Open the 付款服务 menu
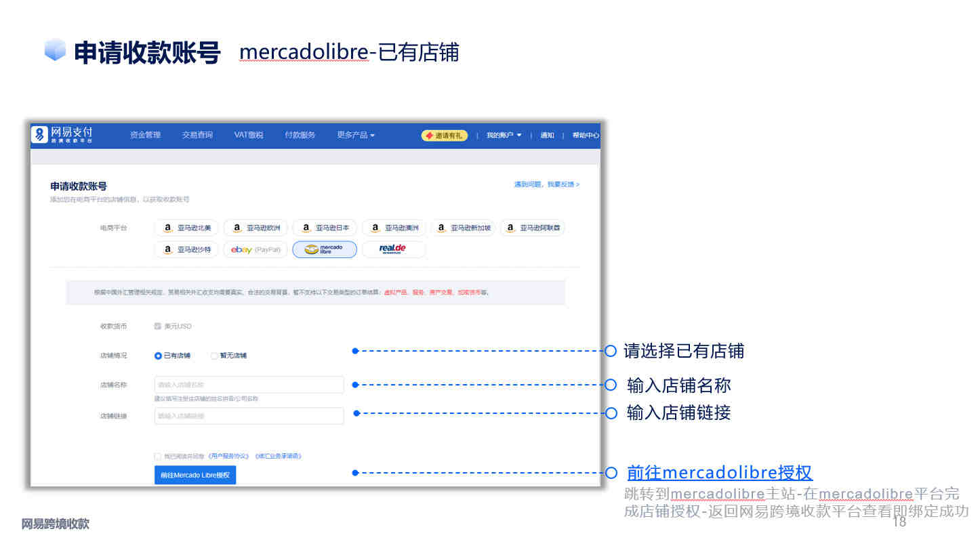 (x=300, y=135)
